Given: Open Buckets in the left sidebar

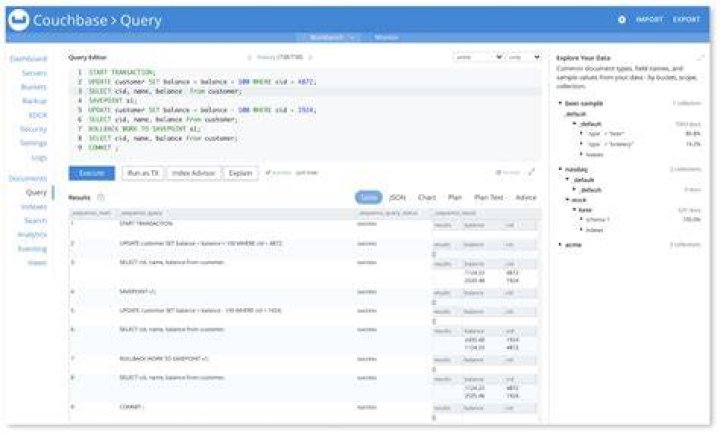Looking at the screenshot, I should tap(34, 87).
